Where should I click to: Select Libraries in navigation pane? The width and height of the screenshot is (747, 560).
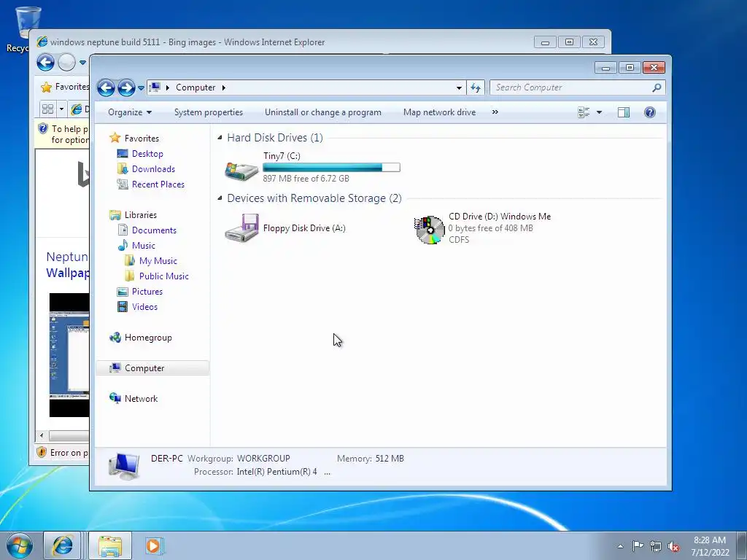point(141,215)
